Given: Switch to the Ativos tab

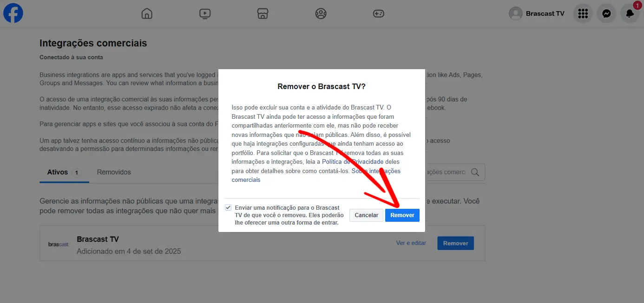Looking at the screenshot, I should pos(58,172).
